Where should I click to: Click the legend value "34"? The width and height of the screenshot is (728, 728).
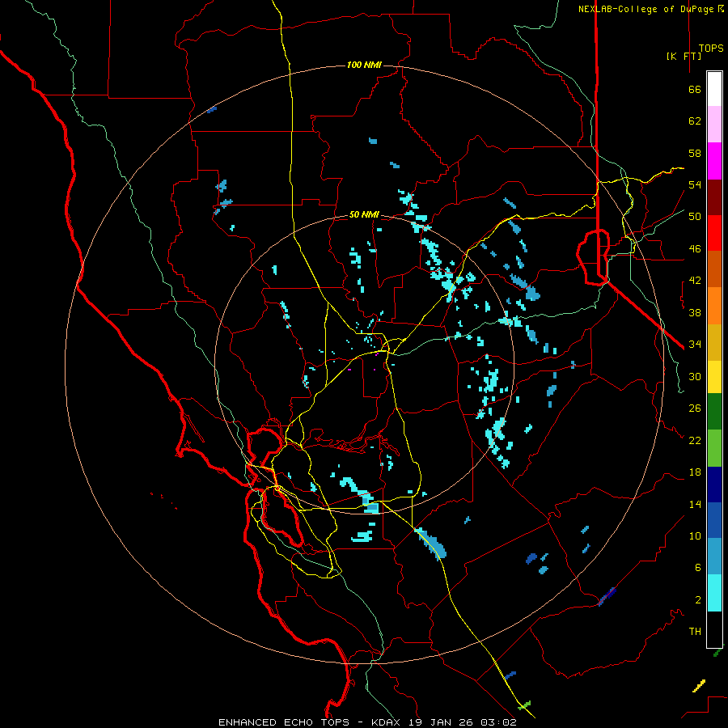tap(695, 345)
